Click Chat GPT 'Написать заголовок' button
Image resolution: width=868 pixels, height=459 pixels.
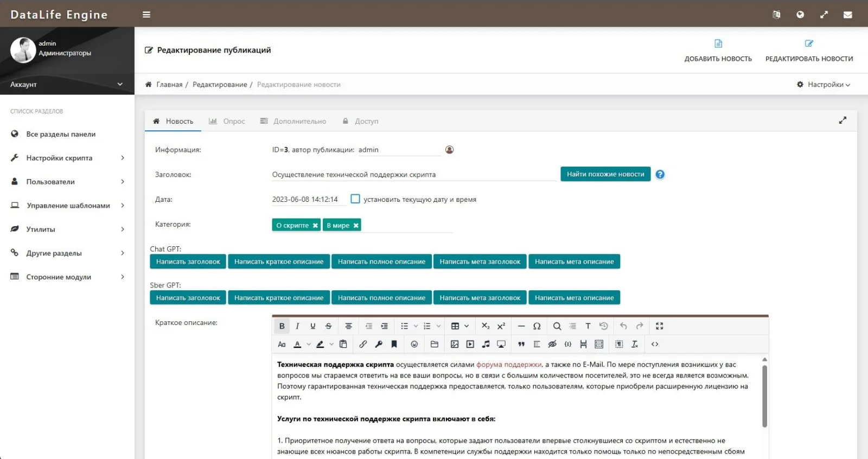(188, 262)
